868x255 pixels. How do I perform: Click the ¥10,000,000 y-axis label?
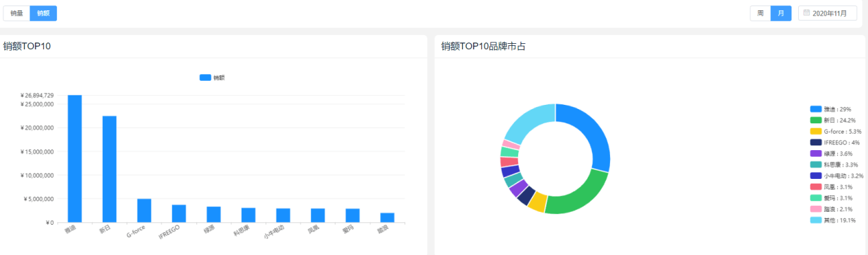point(37,175)
